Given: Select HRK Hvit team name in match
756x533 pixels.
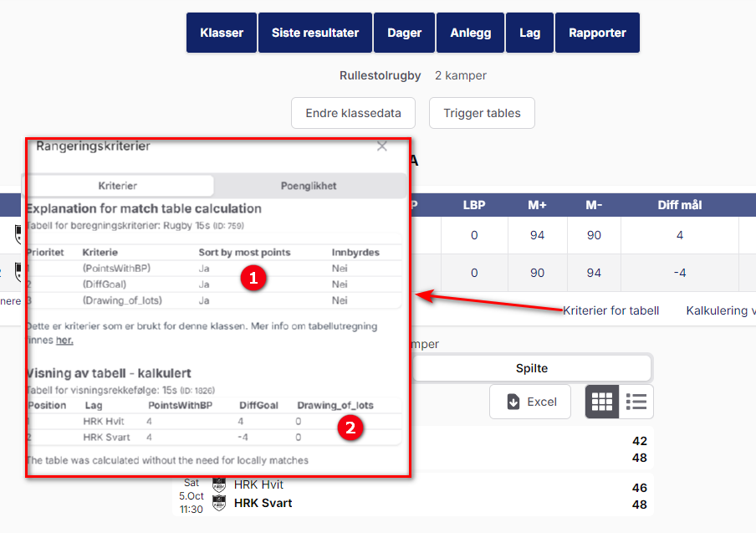Looking at the screenshot, I should (258, 484).
